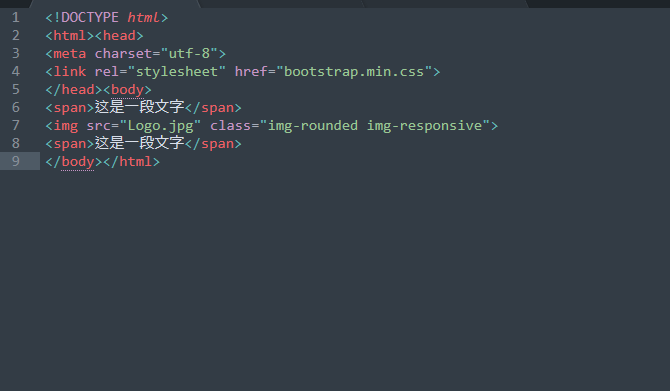
Task: Click the src attribute on line 7
Action: tap(98, 126)
